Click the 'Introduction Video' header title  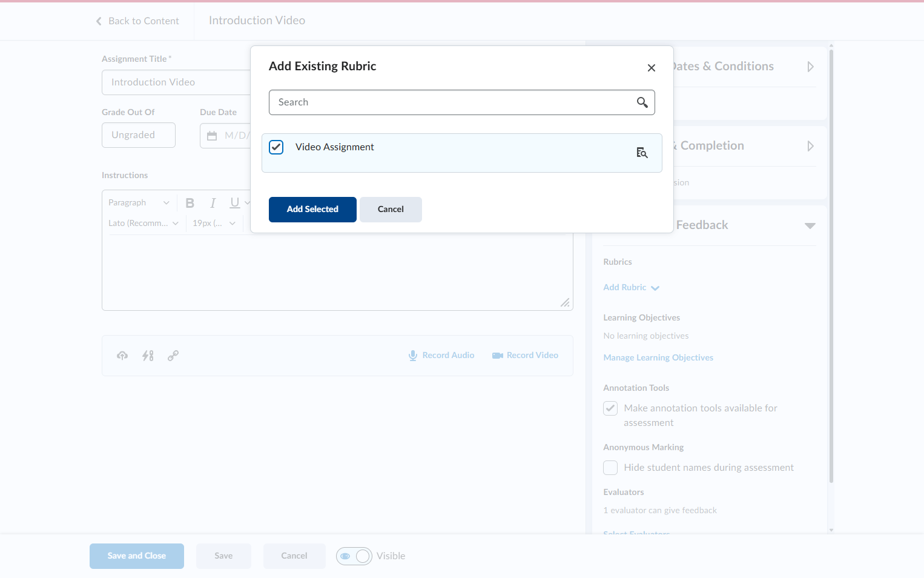point(257,21)
